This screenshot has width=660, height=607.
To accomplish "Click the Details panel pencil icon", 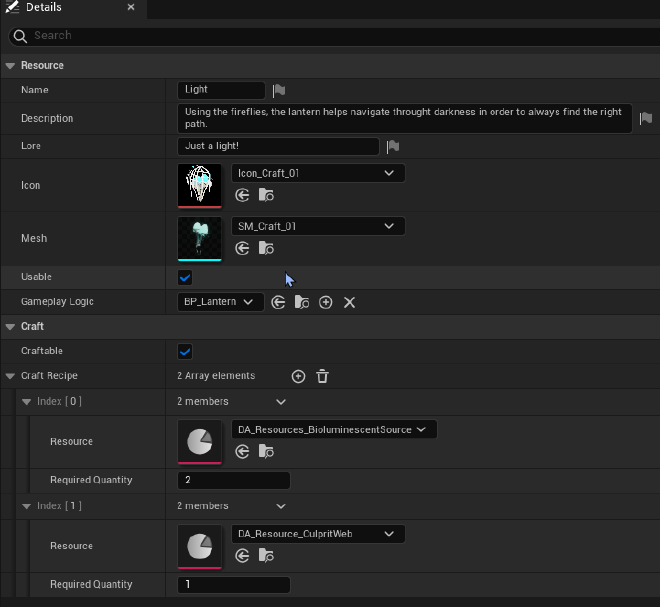I will [x=12, y=7].
